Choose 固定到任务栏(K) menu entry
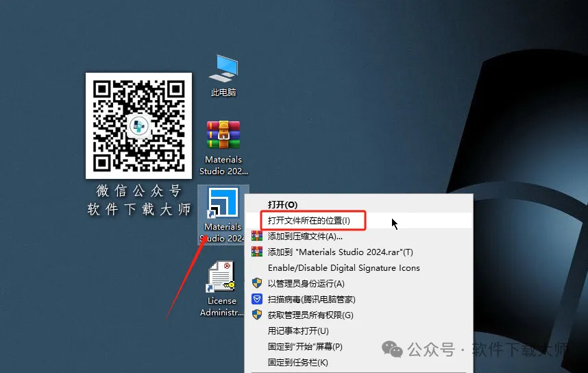 coord(358,362)
